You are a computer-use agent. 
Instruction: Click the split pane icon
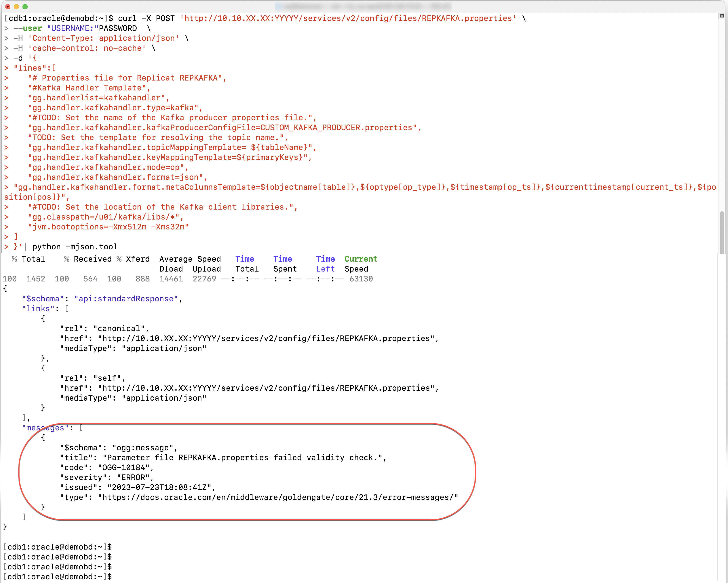722,16
